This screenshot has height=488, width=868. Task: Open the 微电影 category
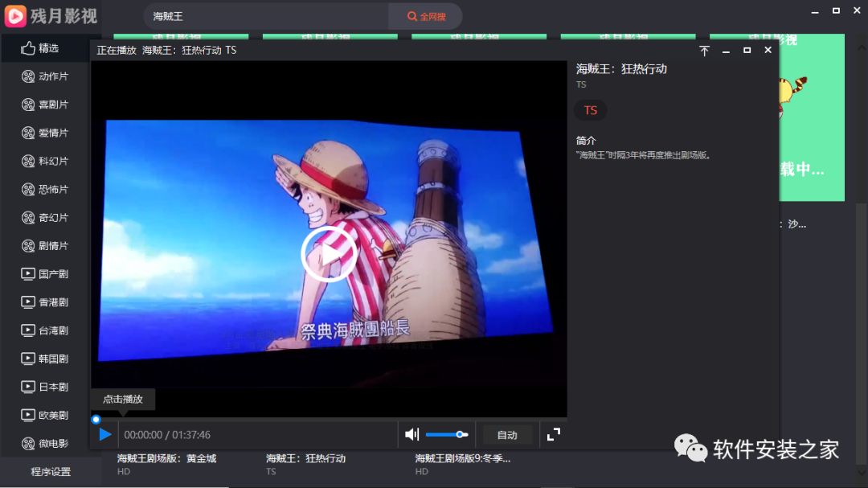(44, 444)
